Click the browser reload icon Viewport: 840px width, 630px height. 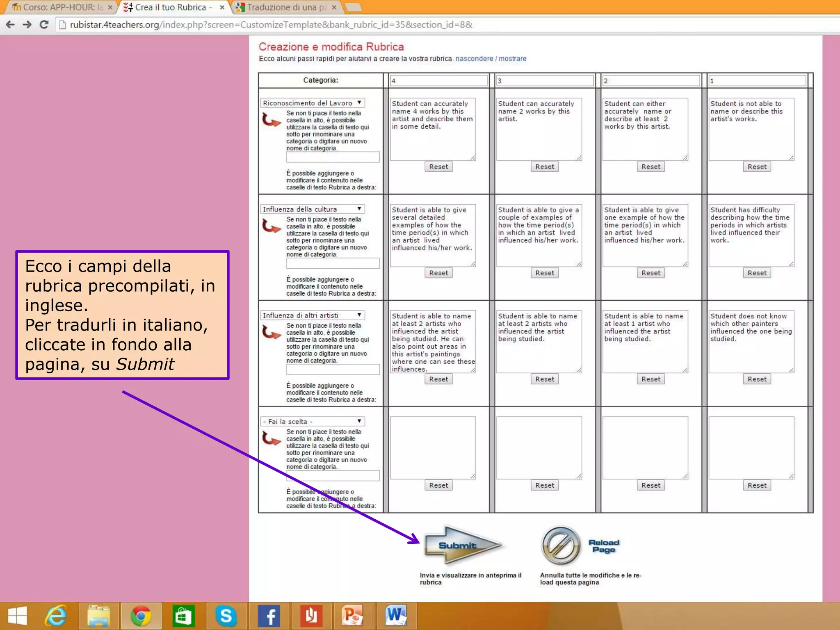coord(44,25)
